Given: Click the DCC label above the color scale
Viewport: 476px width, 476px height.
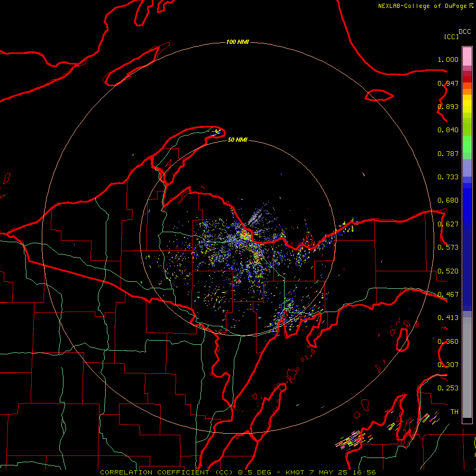Looking at the screenshot, I should pos(464,32).
